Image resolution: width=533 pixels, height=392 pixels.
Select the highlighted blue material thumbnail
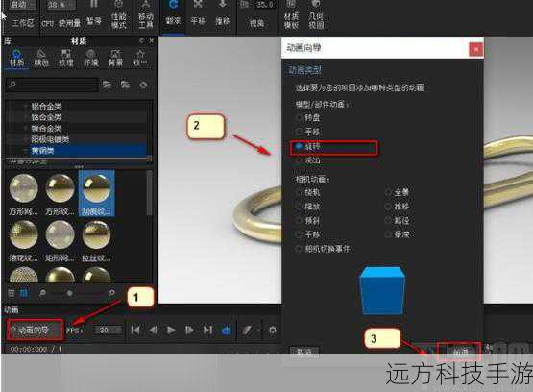(97, 193)
